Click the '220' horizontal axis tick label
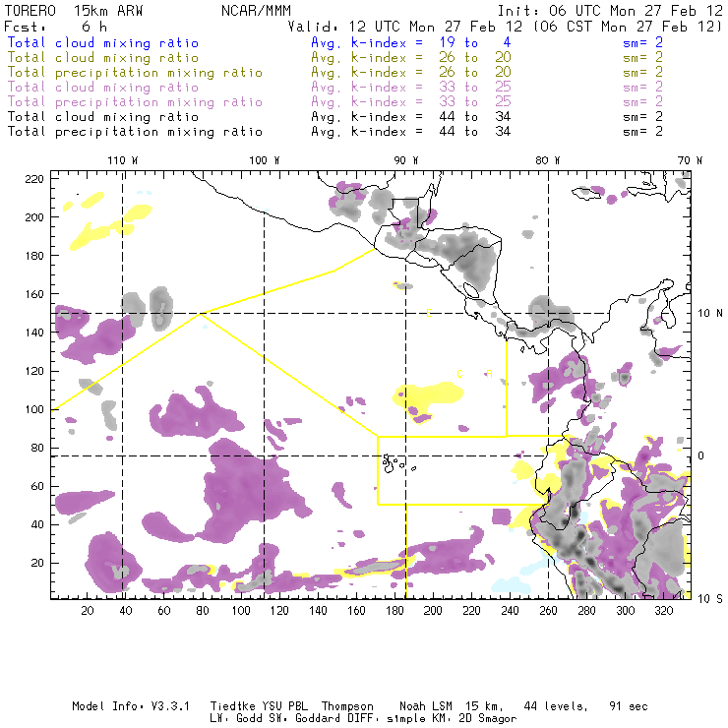Viewport: 728px width, 728px height. pos(471,611)
